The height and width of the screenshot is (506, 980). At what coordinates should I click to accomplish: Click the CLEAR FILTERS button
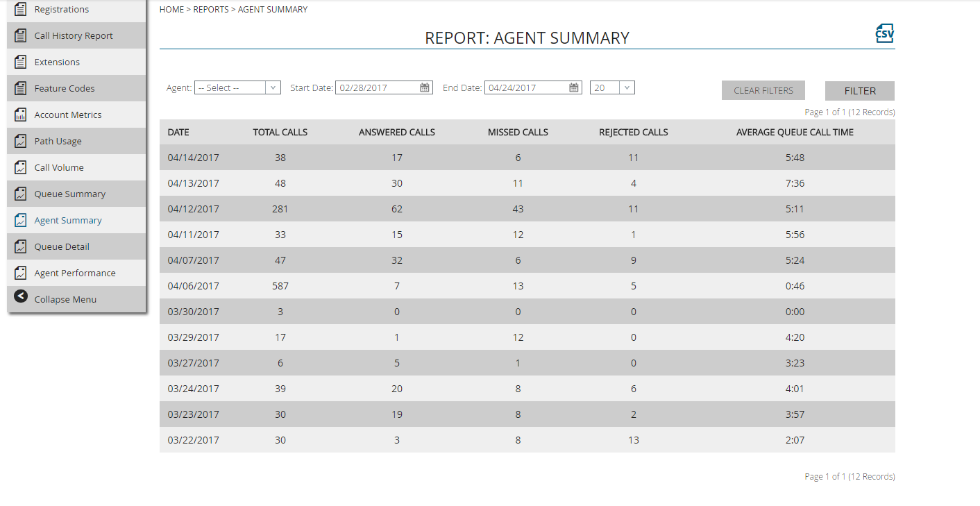(763, 90)
